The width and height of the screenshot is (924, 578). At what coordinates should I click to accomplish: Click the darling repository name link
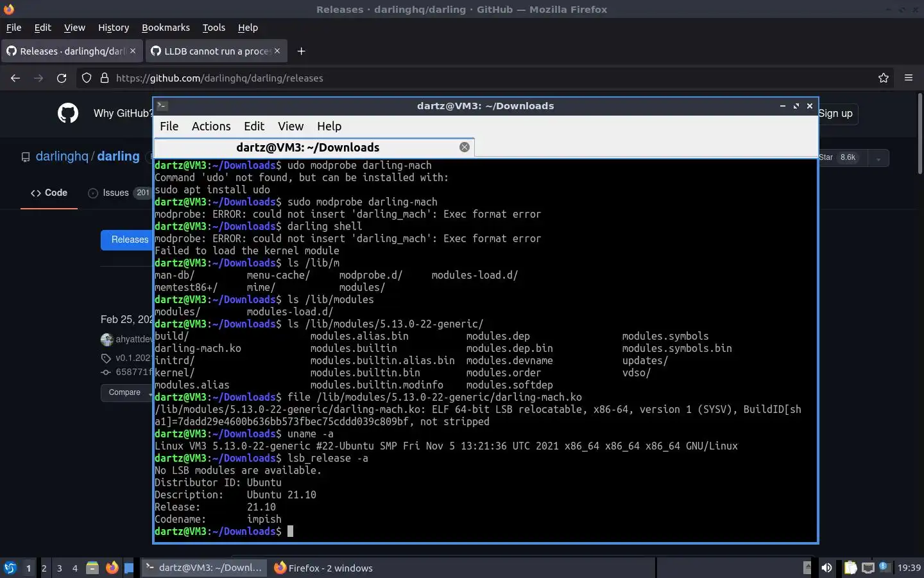118,156
